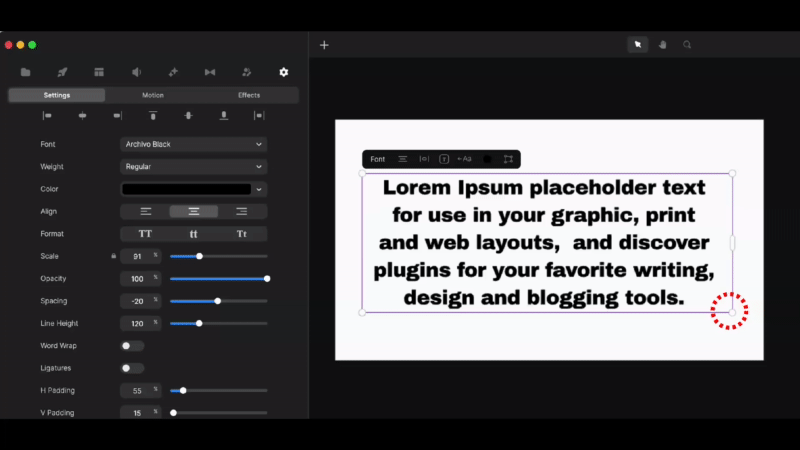The width and height of the screenshot is (800, 450).
Task: Open the audio speaker panel icon
Action: pos(136,72)
